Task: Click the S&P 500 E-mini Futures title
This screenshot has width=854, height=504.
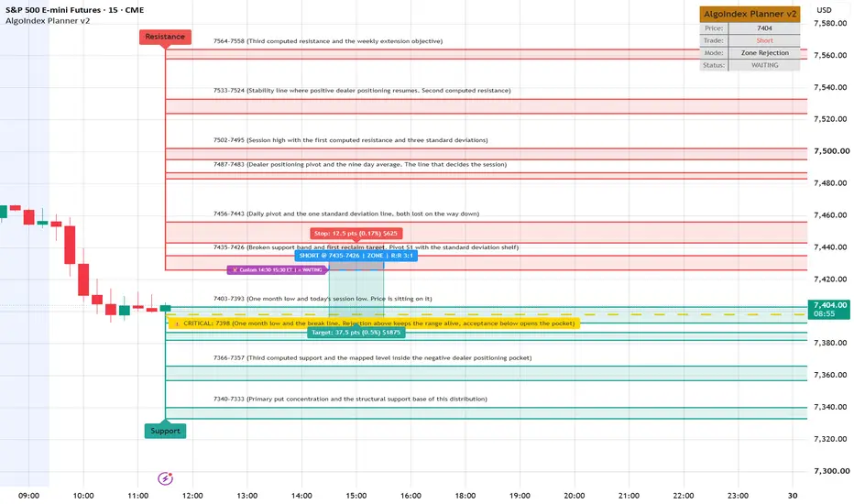Action: click(74, 10)
